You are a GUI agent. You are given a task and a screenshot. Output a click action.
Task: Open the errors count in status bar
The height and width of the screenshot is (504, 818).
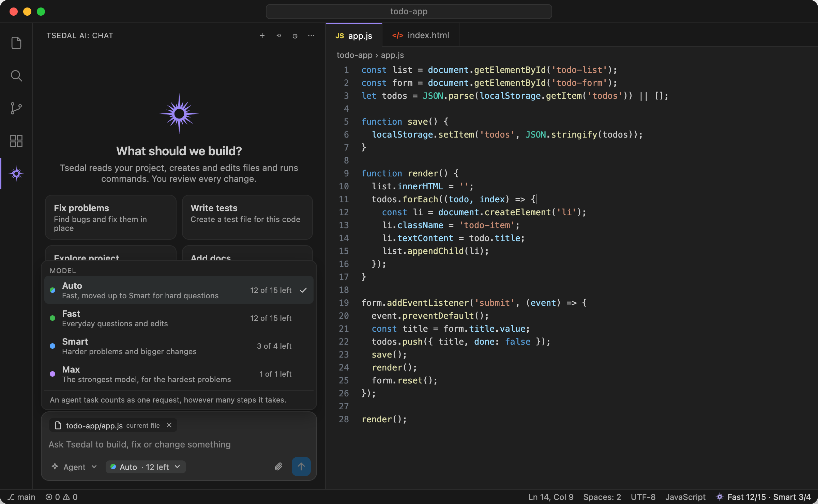point(53,497)
